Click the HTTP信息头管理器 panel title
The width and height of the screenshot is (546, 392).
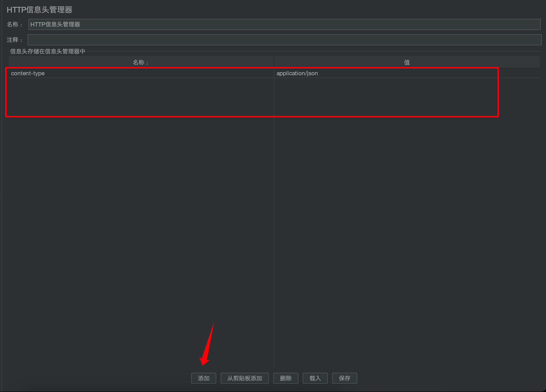40,10
